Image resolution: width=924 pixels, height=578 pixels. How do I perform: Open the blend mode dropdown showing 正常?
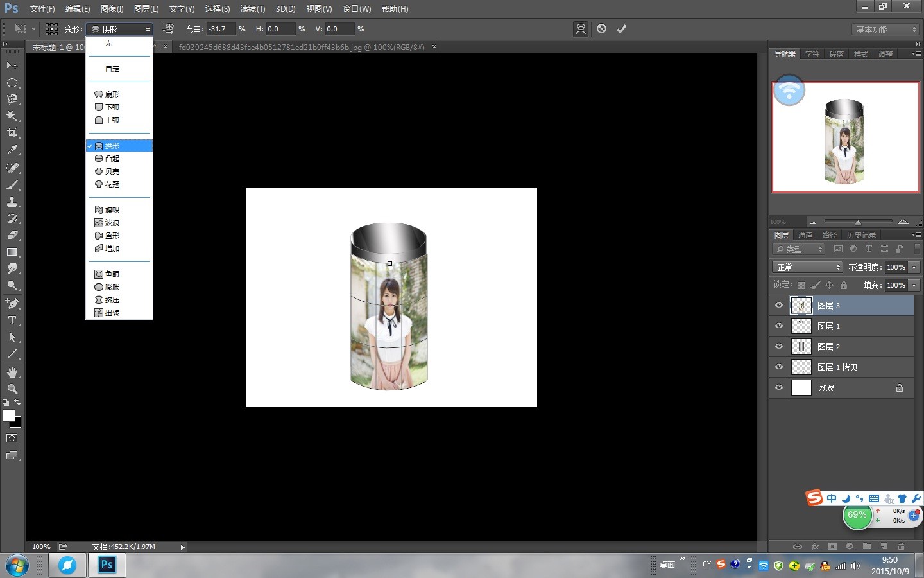coord(807,267)
